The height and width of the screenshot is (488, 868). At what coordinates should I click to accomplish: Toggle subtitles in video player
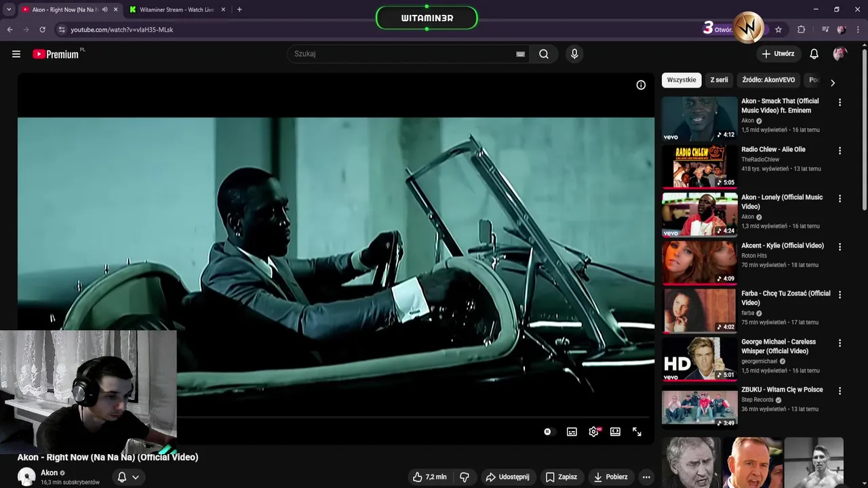(572, 432)
